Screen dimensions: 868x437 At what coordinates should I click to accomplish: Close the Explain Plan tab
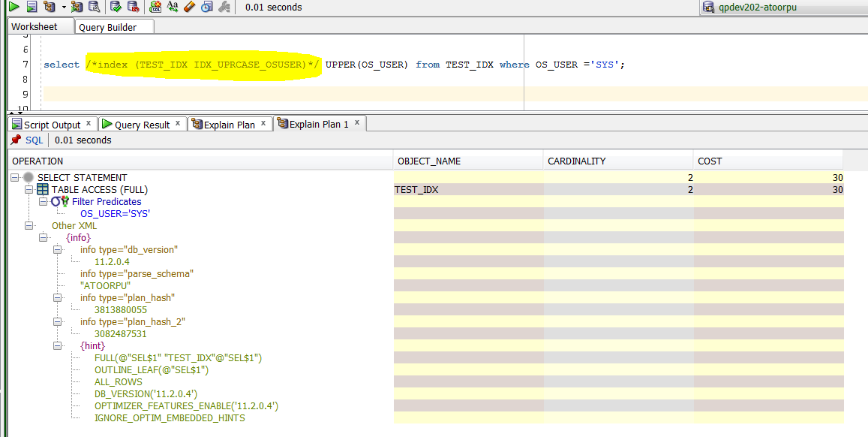pos(263,123)
